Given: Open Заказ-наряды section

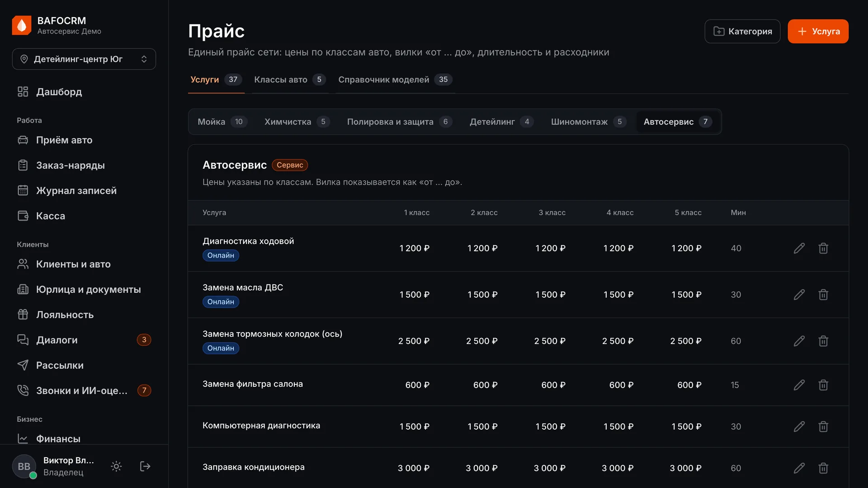Looking at the screenshot, I should [x=84, y=165].
